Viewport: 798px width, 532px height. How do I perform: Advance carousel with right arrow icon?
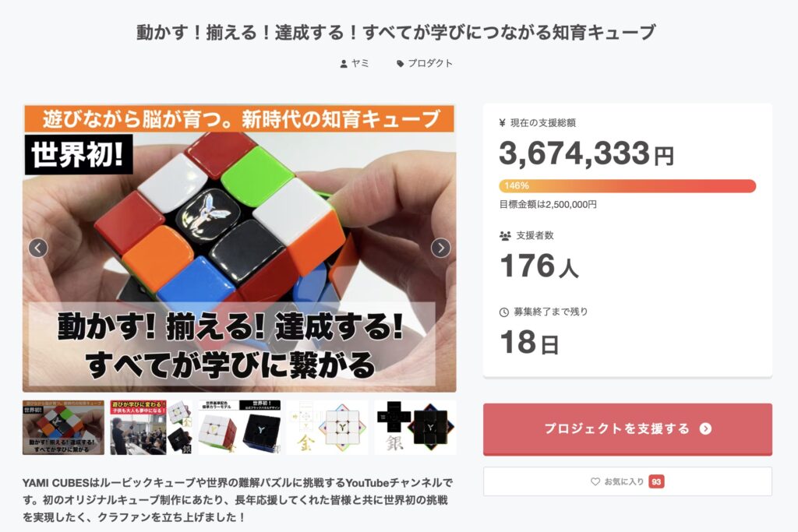[x=441, y=248]
